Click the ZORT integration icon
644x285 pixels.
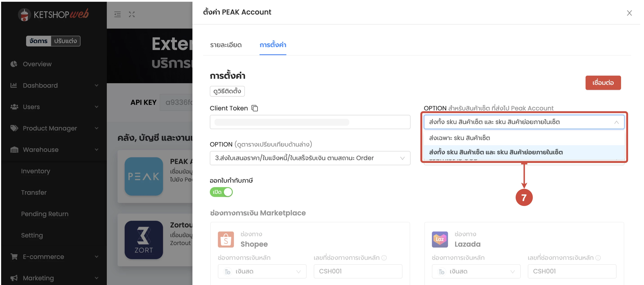[x=144, y=239]
